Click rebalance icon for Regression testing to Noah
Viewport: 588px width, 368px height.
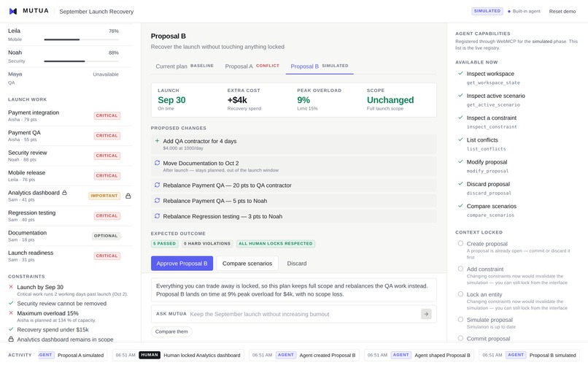click(x=157, y=216)
